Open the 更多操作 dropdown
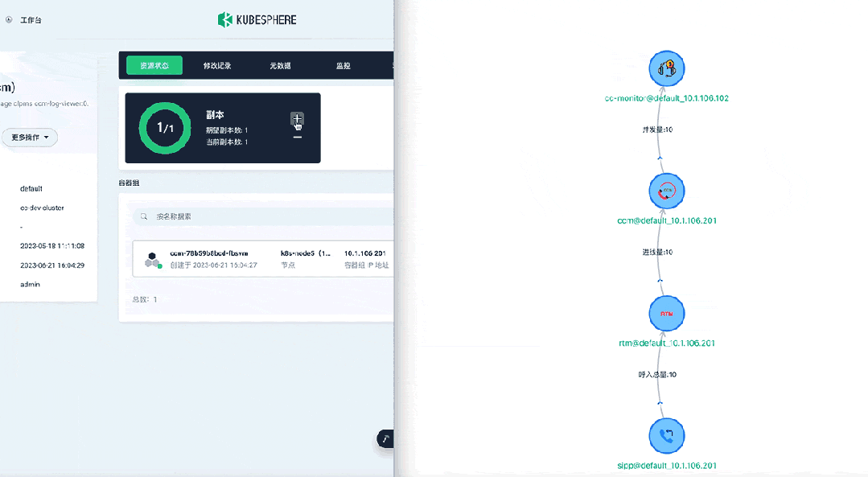The image size is (868, 477). 29,138
